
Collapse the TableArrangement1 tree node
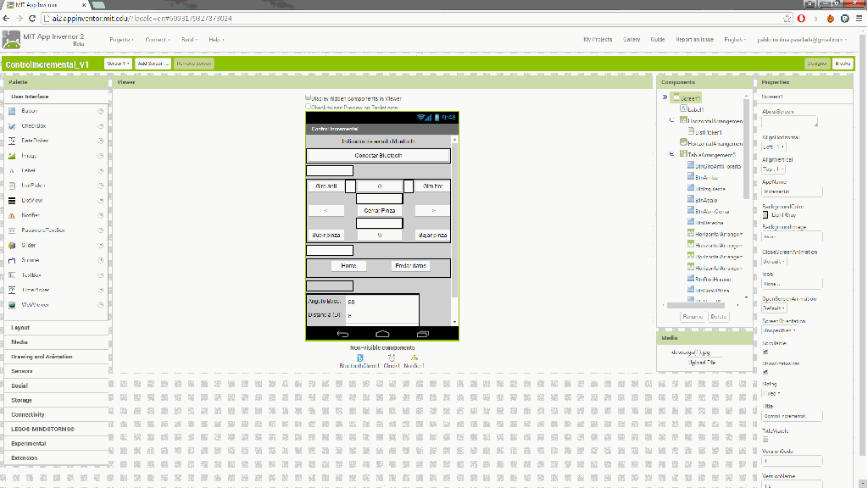coord(671,154)
